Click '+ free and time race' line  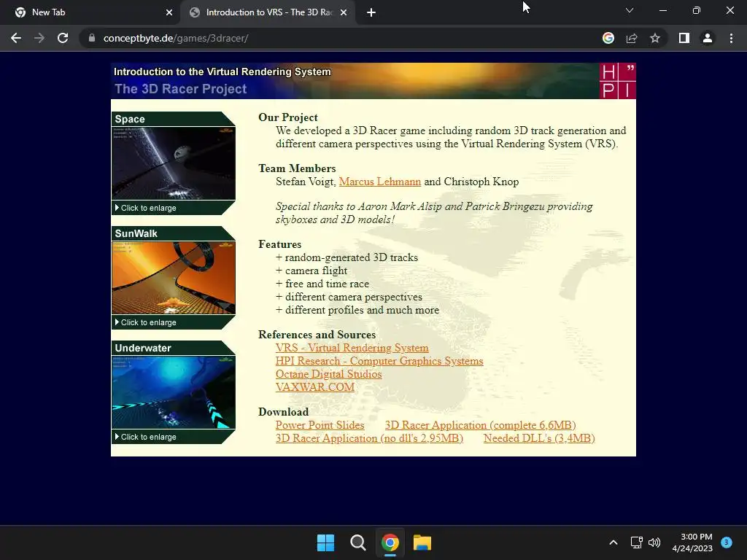tap(322, 284)
